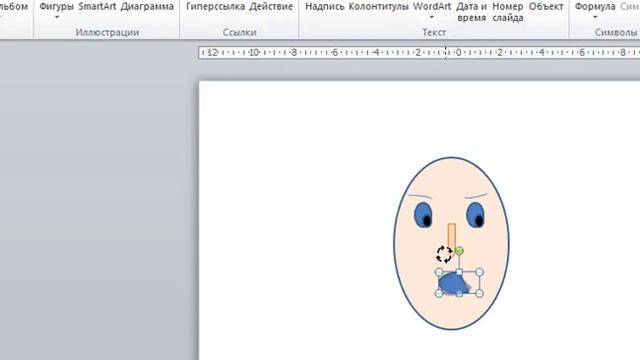
Task: Click the Объект object button
Action: tap(546, 7)
